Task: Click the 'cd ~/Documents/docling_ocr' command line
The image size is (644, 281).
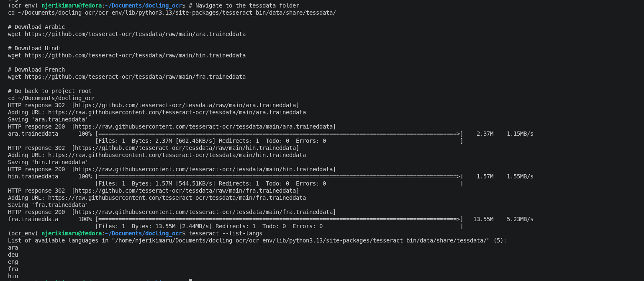Action: point(51,98)
